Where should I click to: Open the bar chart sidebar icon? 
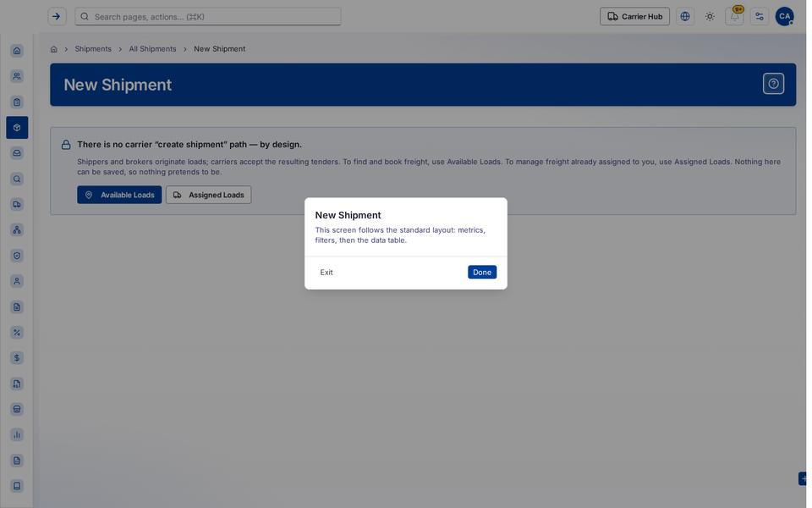[17, 434]
